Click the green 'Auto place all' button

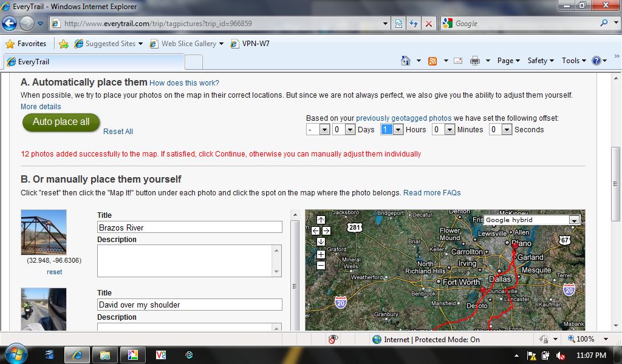(61, 122)
